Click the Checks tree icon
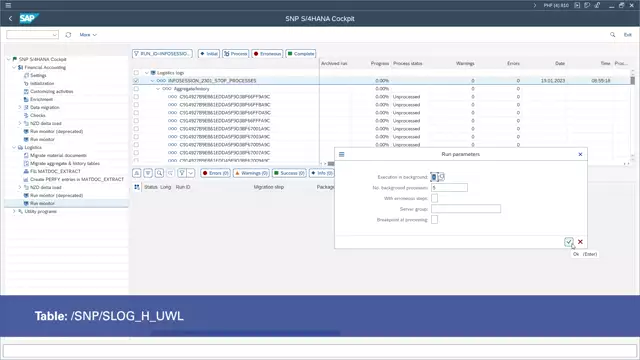Image resolution: width=640 pixels, height=360 pixels. click(x=27, y=115)
